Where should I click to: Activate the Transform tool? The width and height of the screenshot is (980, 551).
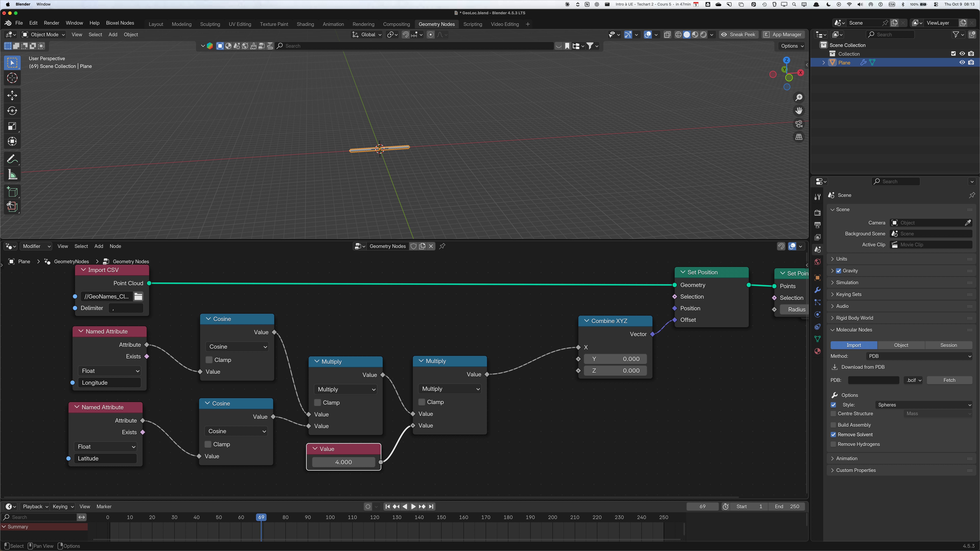(x=12, y=141)
